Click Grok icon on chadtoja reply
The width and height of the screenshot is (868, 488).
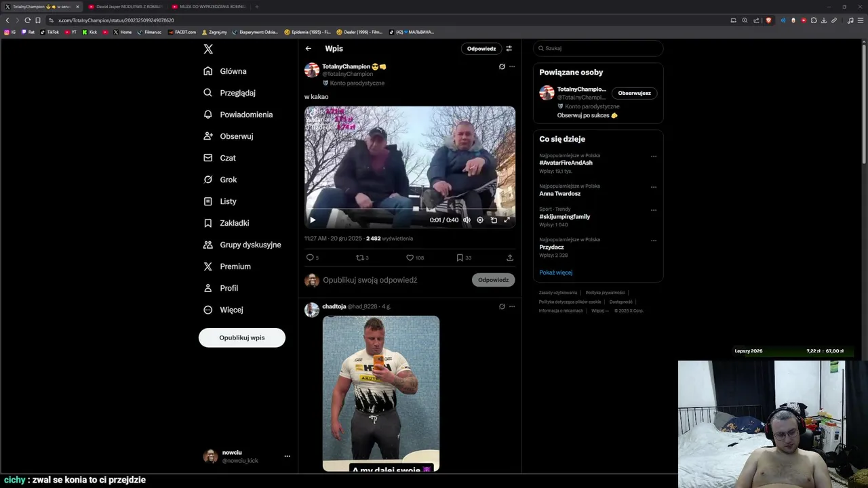[502, 306]
